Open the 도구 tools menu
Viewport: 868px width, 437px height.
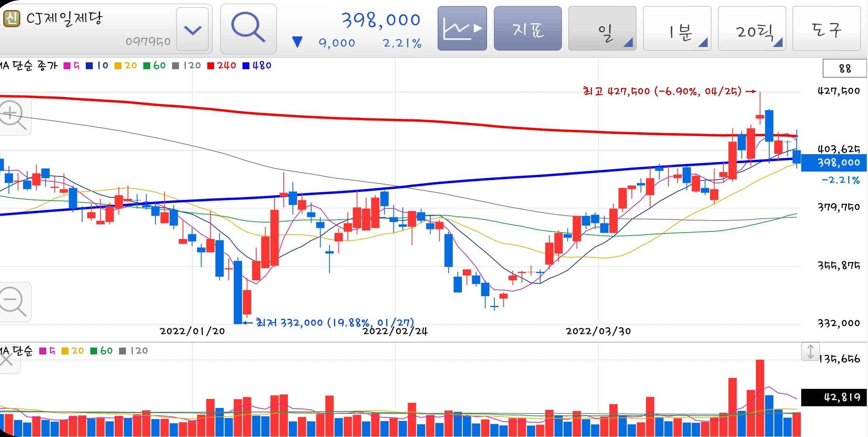826,28
